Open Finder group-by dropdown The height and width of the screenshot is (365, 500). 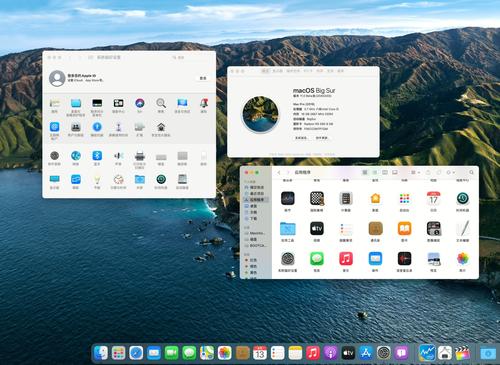(x=415, y=172)
